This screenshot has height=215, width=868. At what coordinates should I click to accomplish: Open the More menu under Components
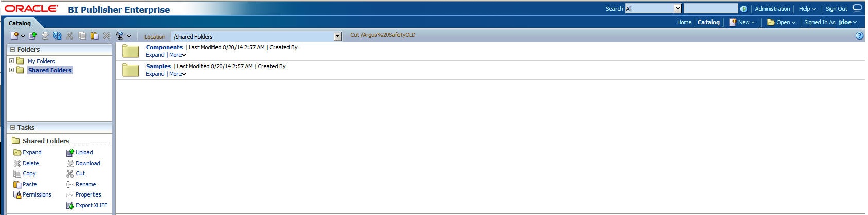click(x=177, y=55)
